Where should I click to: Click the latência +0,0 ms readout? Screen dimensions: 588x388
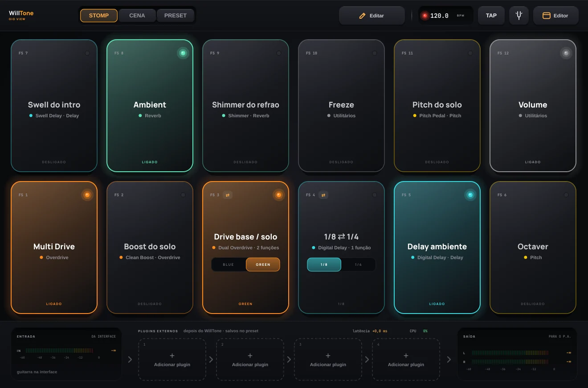pos(370,331)
